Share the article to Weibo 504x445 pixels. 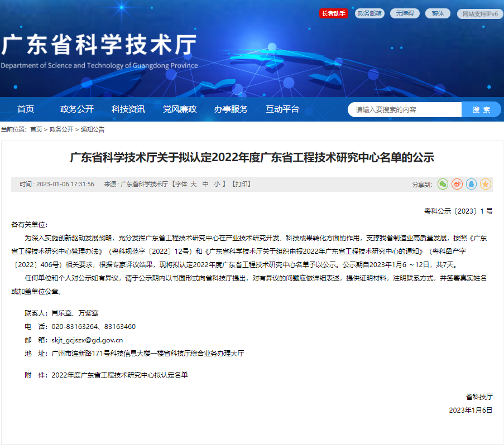(457, 183)
